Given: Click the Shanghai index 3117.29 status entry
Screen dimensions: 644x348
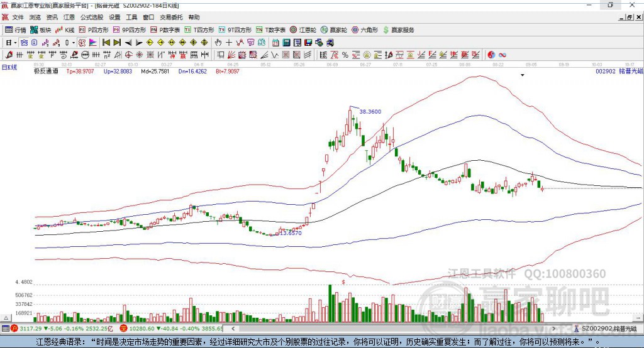Looking at the screenshot, I should pyautogui.click(x=62, y=329).
